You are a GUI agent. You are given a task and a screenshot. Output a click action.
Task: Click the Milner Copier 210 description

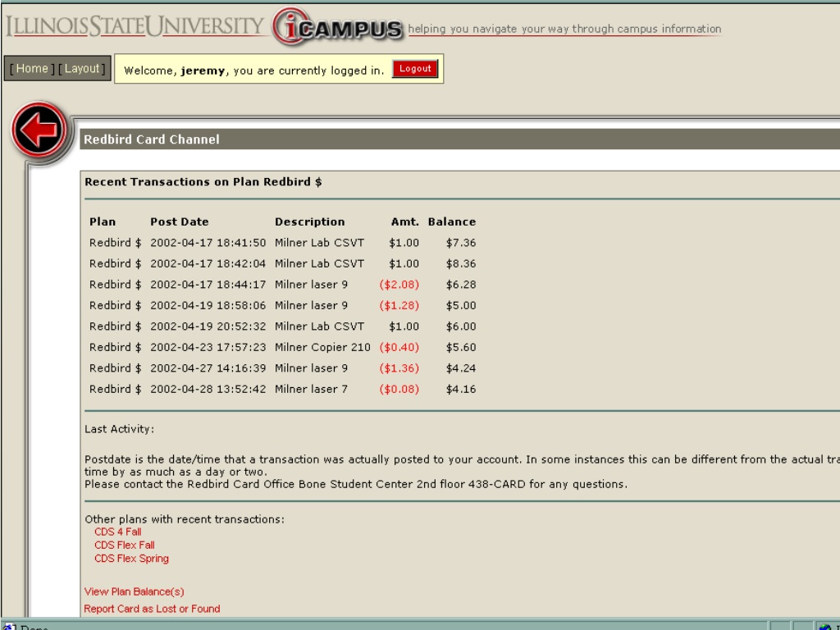pyautogui.click(x=322, y=347)
